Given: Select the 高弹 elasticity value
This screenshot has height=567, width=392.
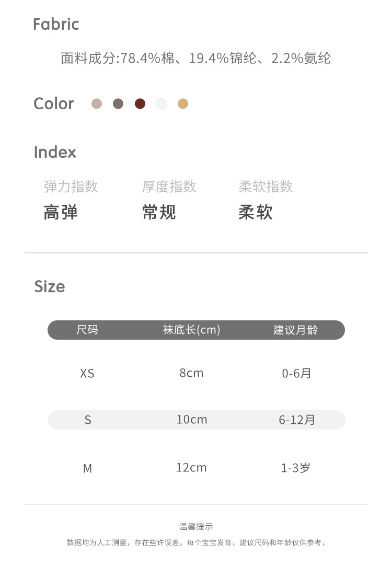Looking at the screenshot, I should (61, 213).
